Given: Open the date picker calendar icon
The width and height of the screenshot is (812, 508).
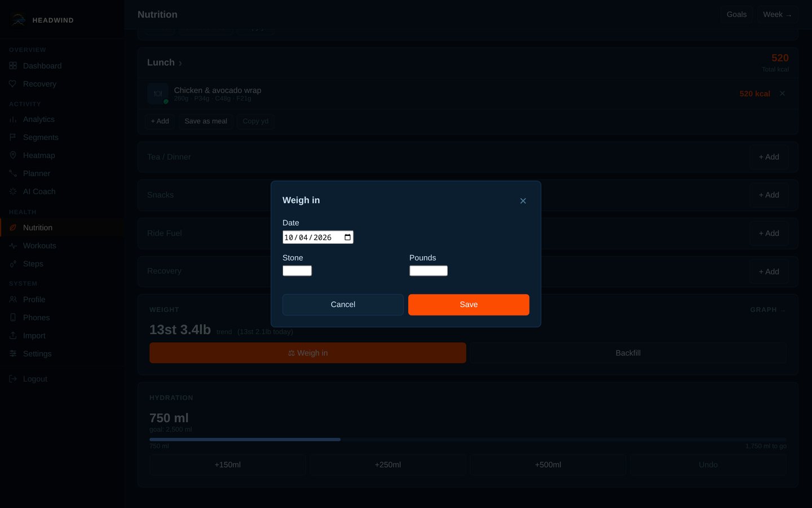Looking at the screenshot, I should pyautogui.click(x=348, y=238).
